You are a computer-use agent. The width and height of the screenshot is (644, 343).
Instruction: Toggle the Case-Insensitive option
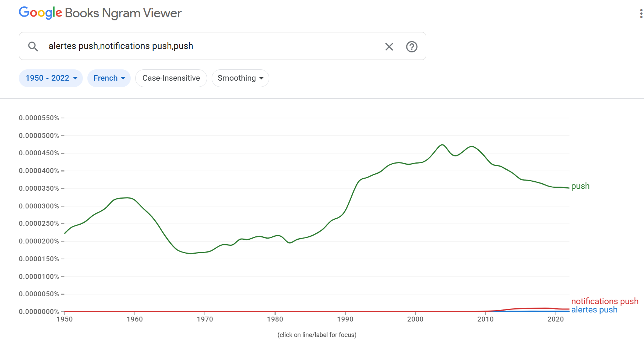click(171, 78)
